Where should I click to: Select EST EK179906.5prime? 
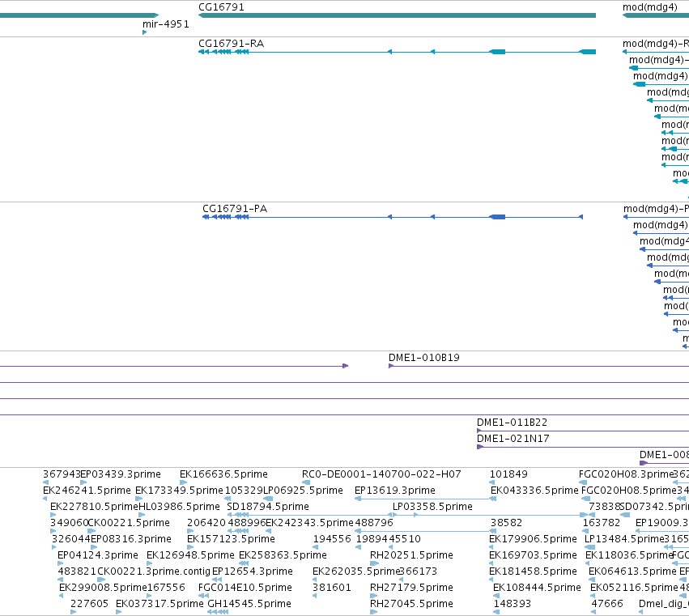point(533,539)
